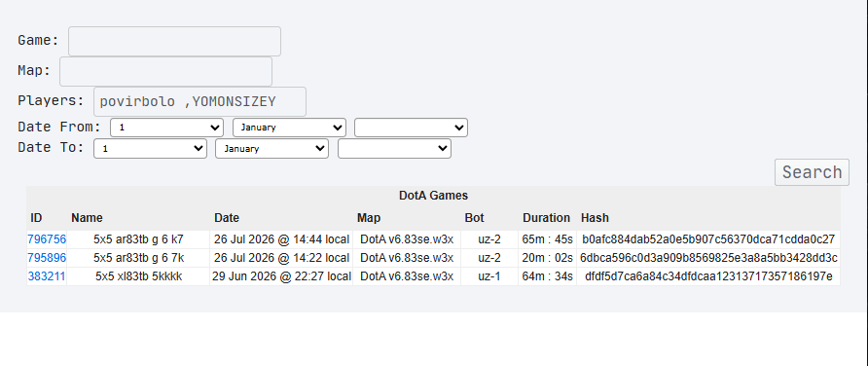Open the Date From day dropdown

click(x=167, y=128)
